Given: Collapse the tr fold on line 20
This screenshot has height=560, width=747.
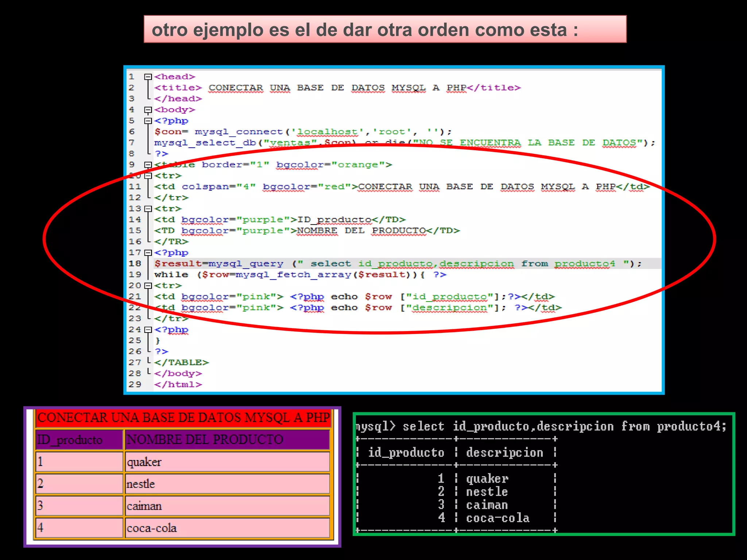Looking at the screenshot, I should (148, 286).
